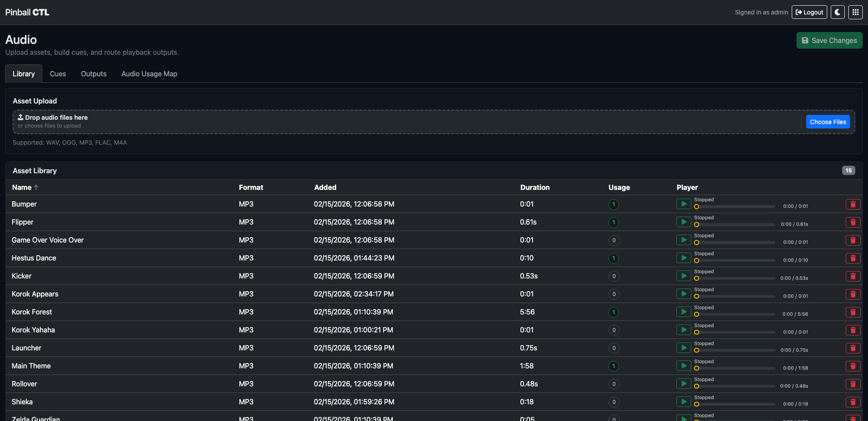Toggle dark mode moon icon

[837, 12]
